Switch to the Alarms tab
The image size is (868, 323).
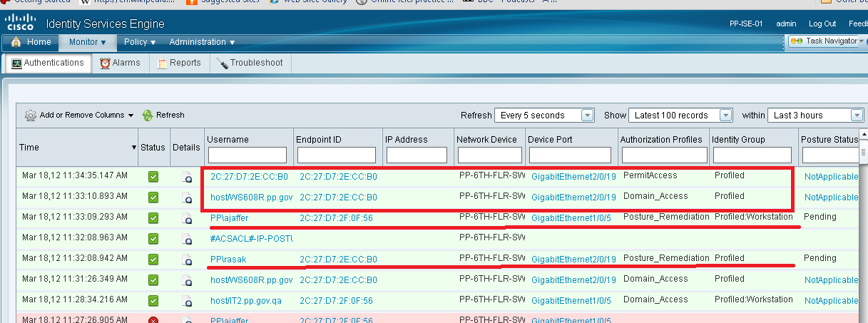click(120, 63)
